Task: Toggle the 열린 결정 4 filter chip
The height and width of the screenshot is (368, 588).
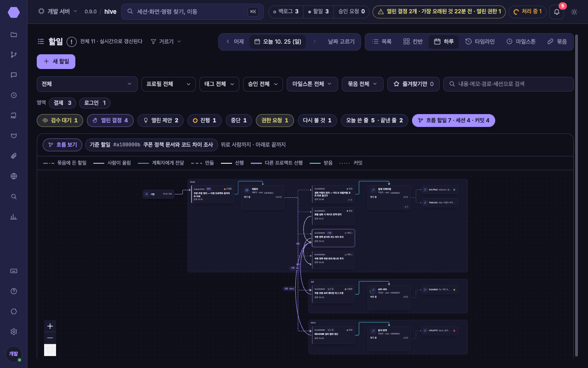Action: click(x=110, y=121)
